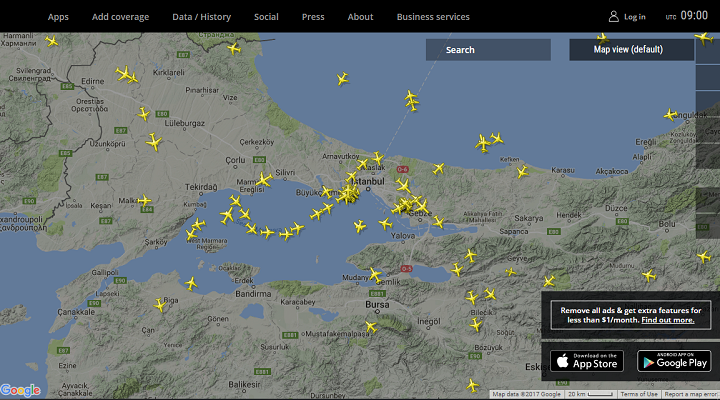Select the plane near Mudanya

tap(375, 275)
